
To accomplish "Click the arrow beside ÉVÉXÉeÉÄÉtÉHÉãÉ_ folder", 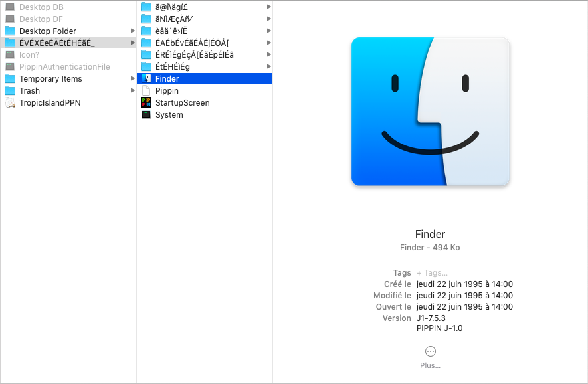I will point(132,43).
